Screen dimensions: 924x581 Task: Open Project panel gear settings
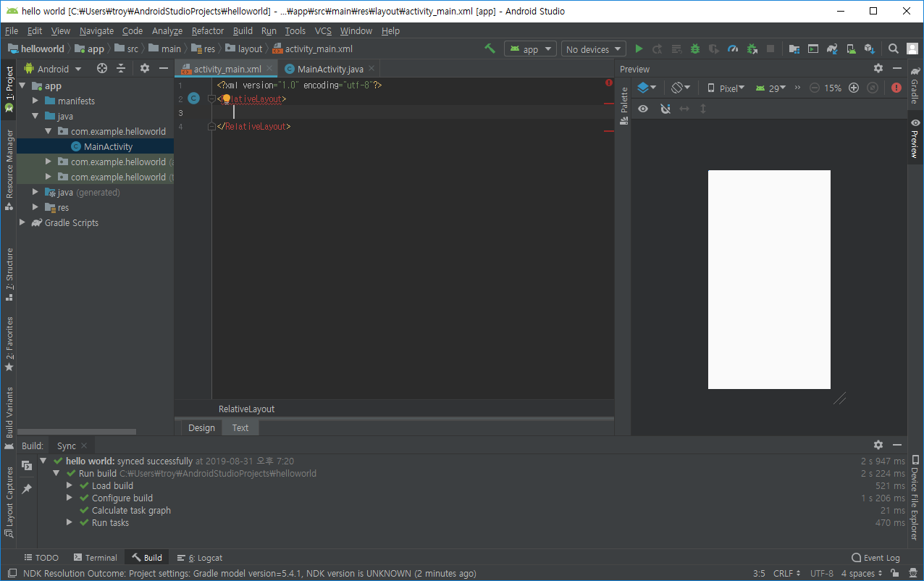tap(145, 68)
